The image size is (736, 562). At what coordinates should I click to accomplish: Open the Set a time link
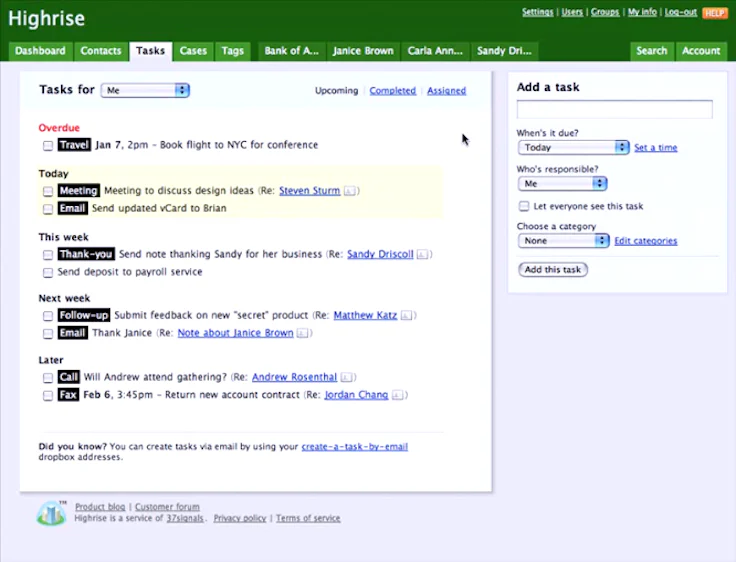click(x=655, y=148)
